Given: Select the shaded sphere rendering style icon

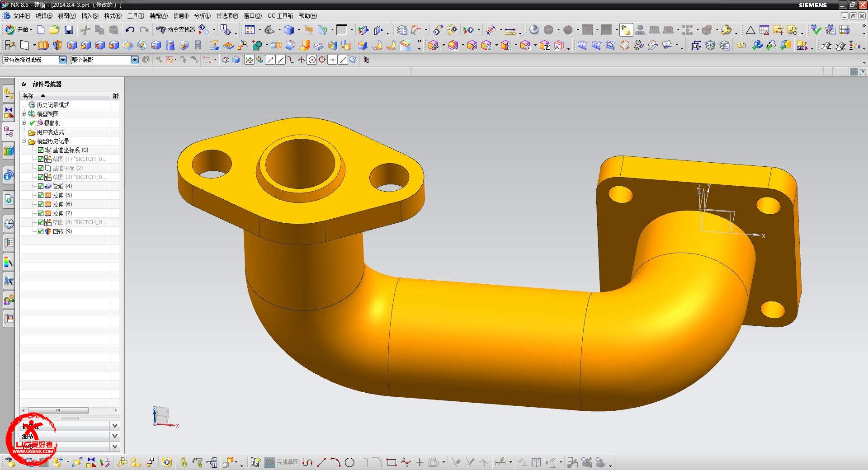Looking at the screenshot, I should click(534, 30).
